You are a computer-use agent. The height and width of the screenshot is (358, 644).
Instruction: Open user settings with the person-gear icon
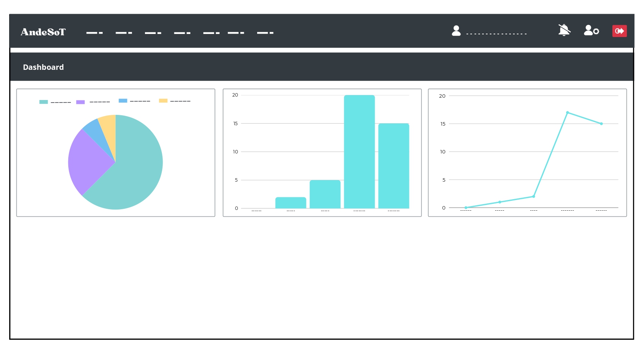pos(591,31)
